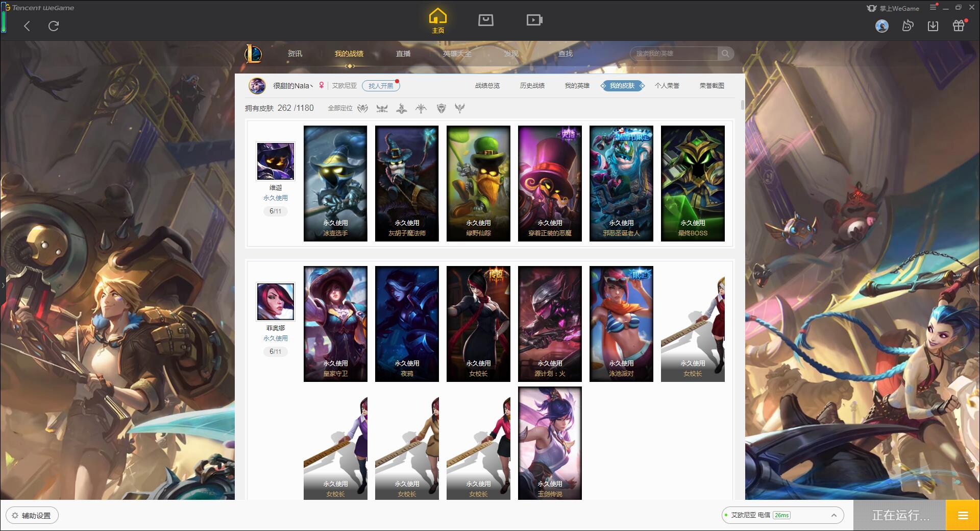Click the 很甜的Nala player avatar
Image resolution: width=980 pixels, height=531 pixels.
257,86
